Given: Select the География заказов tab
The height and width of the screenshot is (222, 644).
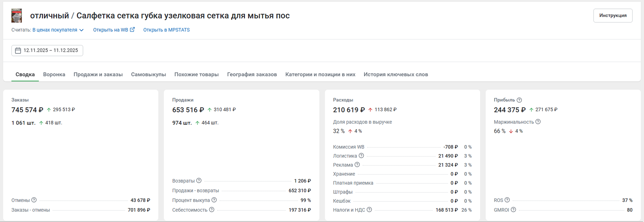Looking at the screenshot, I should (x=252, y=74).
